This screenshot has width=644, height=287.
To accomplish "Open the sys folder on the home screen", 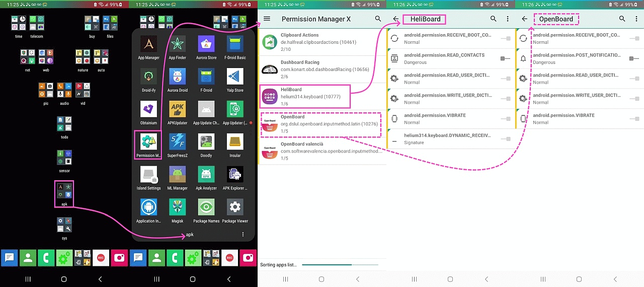I will (64, 225).
